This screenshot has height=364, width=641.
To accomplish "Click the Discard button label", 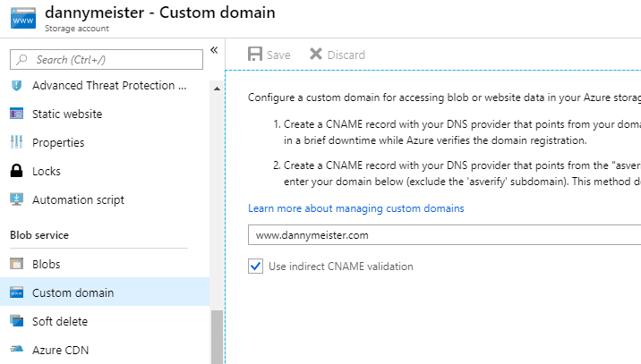I will point(346,55).
